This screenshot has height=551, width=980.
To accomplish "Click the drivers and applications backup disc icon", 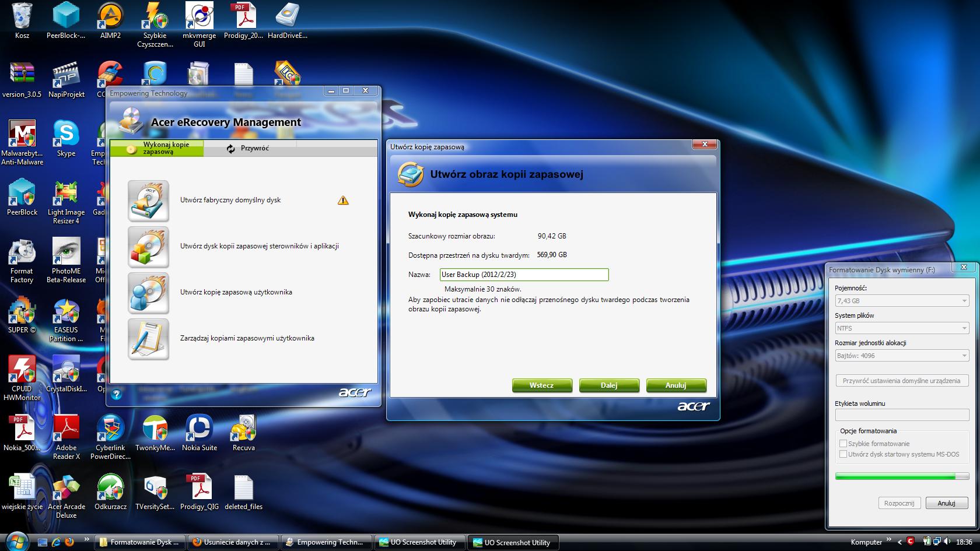I will [148, 247].
